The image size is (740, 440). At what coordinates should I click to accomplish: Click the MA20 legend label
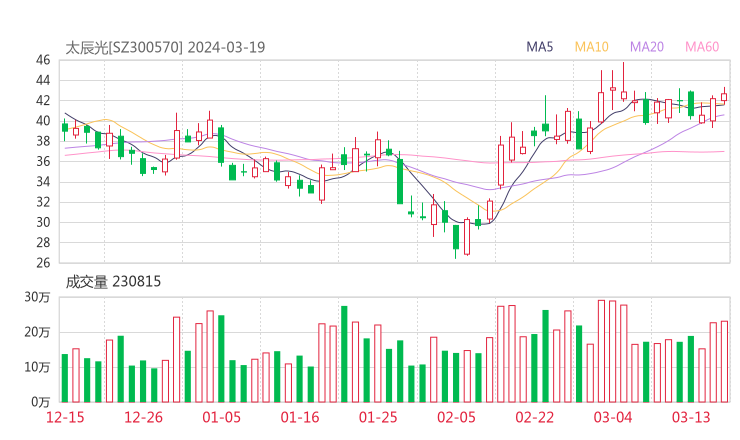(647, 47)
